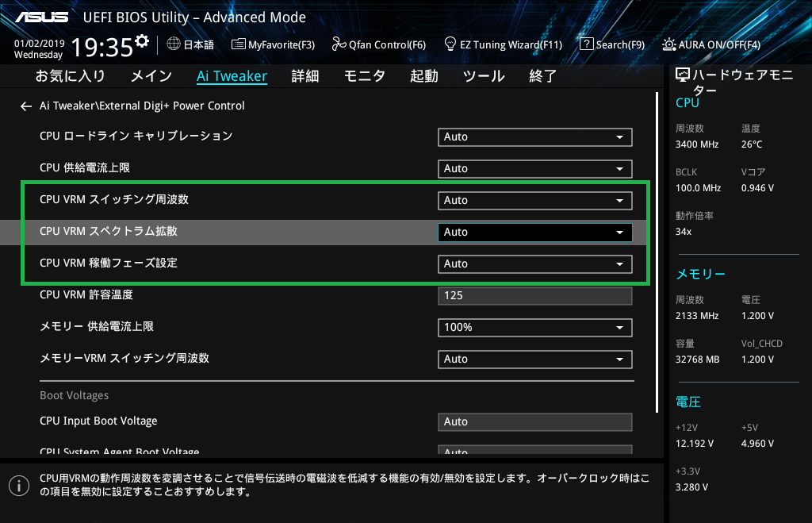Click CPU Input Boot Voltage label
The width and height of the screenshot is (812, 523).
point(98,421)
